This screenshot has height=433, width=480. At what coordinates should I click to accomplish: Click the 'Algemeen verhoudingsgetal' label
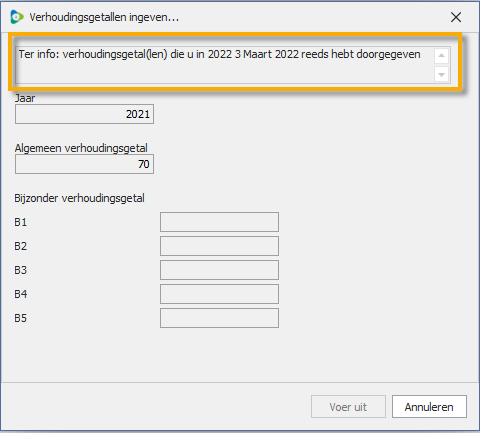(81, 148)
